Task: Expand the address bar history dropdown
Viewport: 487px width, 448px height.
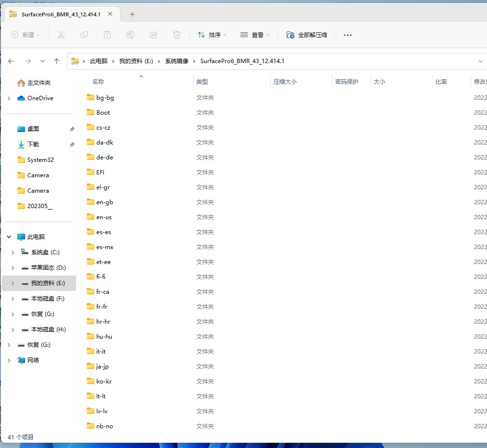Action: point(480,61)
